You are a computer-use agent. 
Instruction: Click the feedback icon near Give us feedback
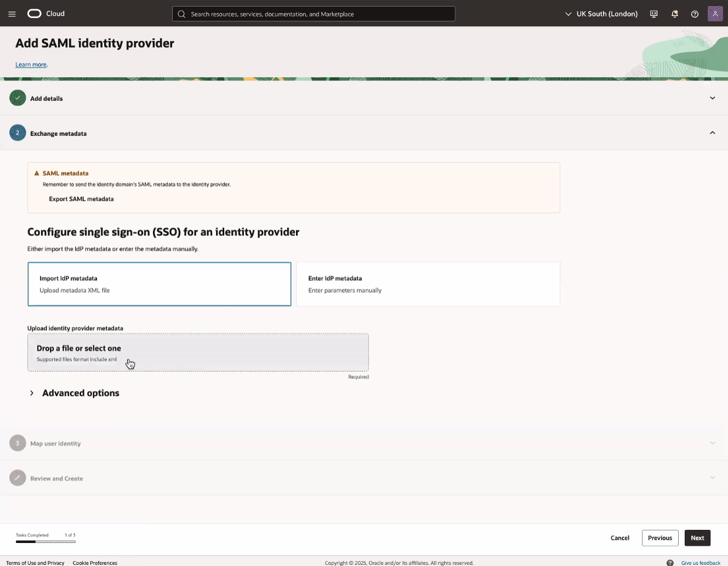tap(670, 562)
